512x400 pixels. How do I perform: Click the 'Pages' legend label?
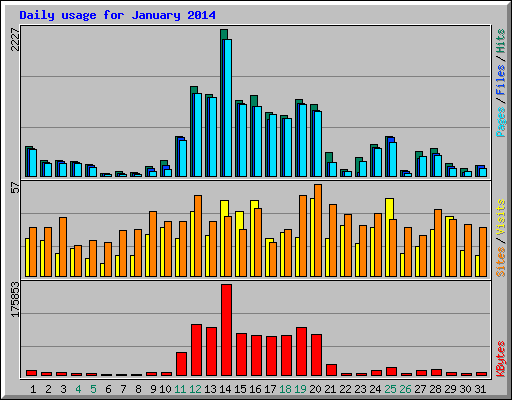501,122
